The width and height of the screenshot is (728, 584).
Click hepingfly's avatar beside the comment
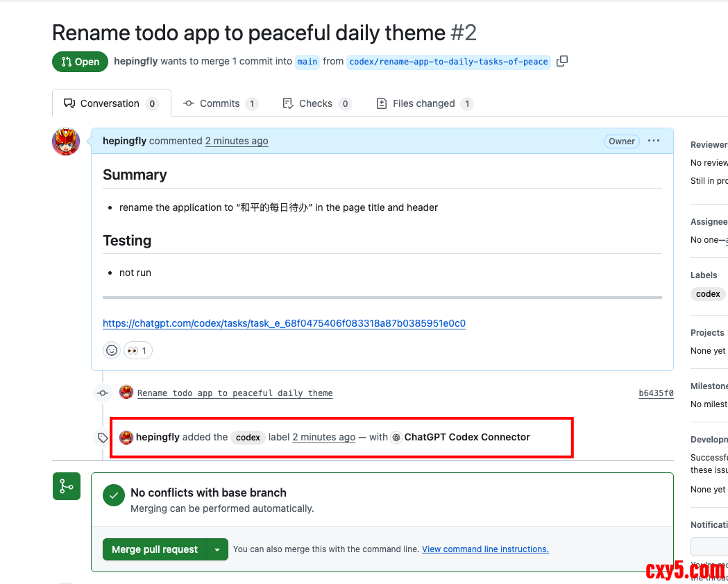pyautogui.click(x=66, y=141)
